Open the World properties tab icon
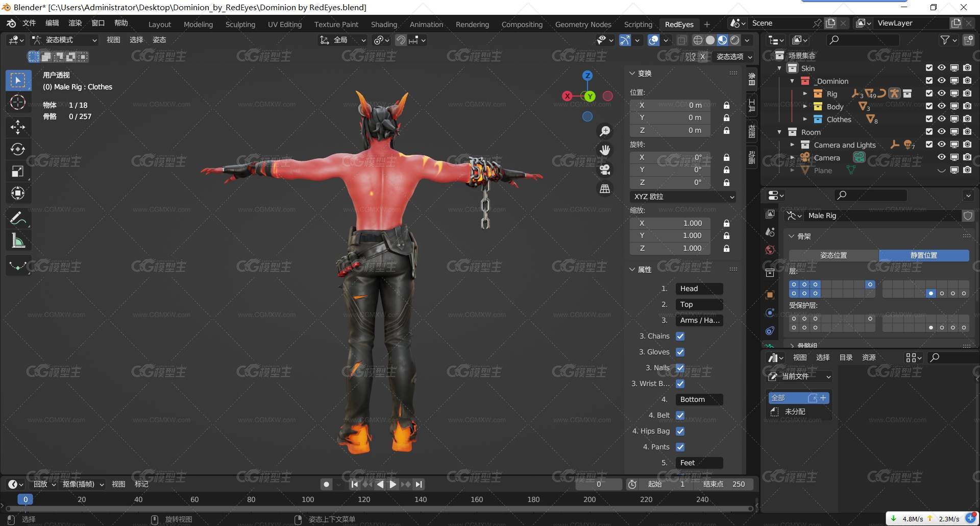Image resolution: width=980 pixels, height=526 pixels. [770, 250]
